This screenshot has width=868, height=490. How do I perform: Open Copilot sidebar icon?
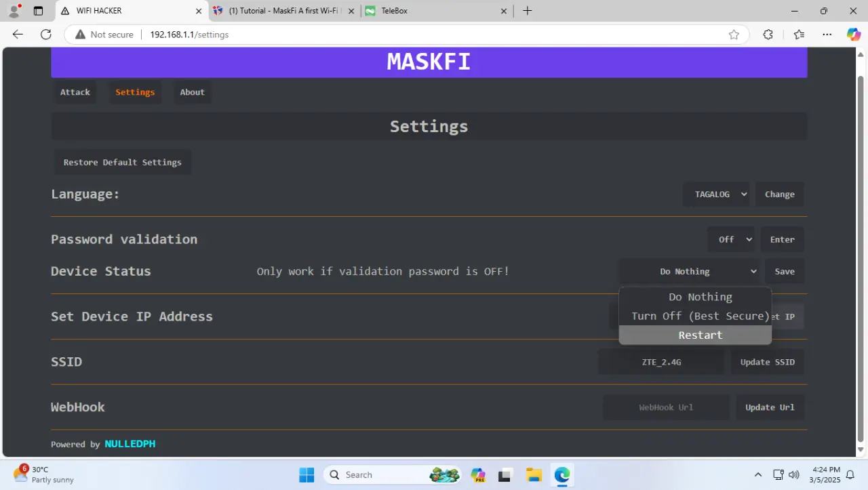854,35
